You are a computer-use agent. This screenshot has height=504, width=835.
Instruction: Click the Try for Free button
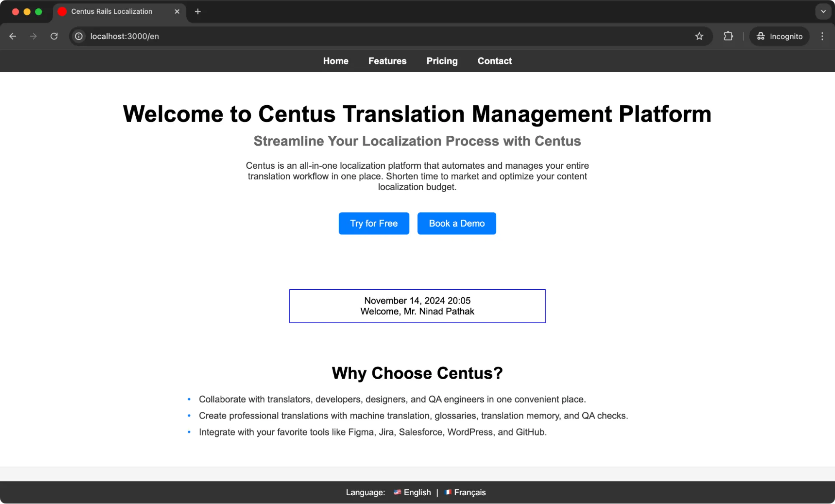pyautogui.click(x=373, y=223)
